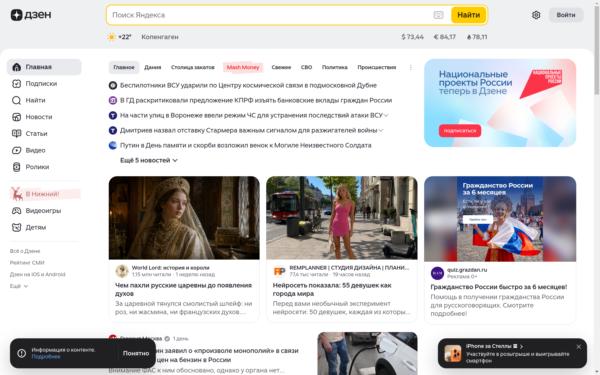The height and width of the screenshot is (375, 600).
Task: Open Видеоигры gamepad icon
Action: point(16,210)
